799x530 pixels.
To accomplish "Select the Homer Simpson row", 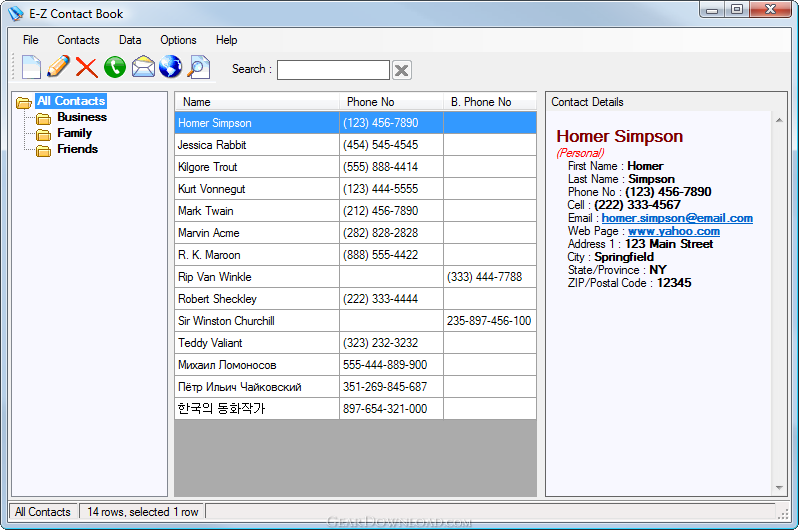I will click(355, 123).
